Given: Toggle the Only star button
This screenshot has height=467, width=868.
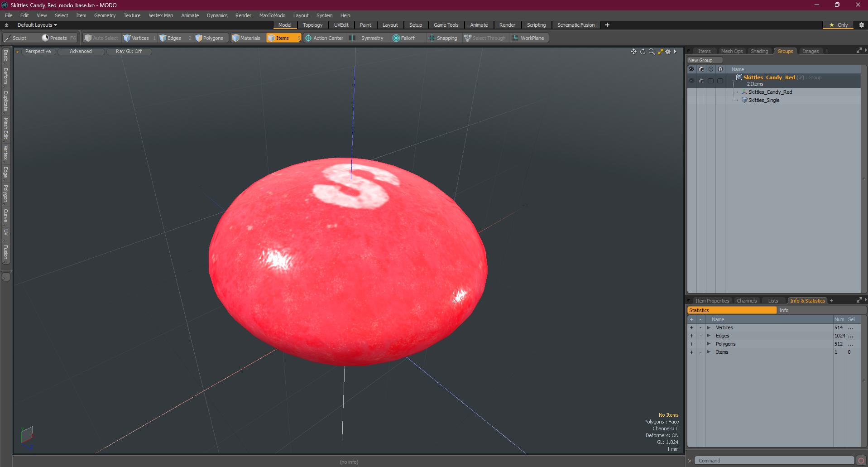Looking at the screenshot, I should tap(838, 25).
